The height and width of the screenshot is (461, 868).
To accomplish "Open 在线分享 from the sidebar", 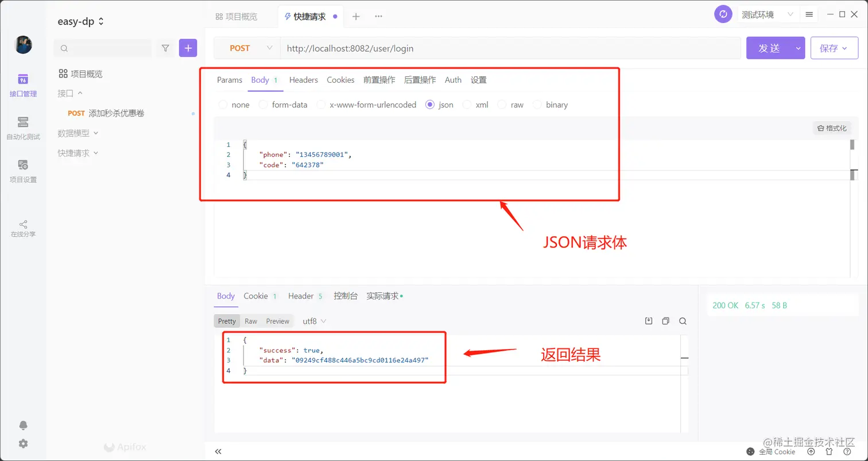I will [23, 228].
